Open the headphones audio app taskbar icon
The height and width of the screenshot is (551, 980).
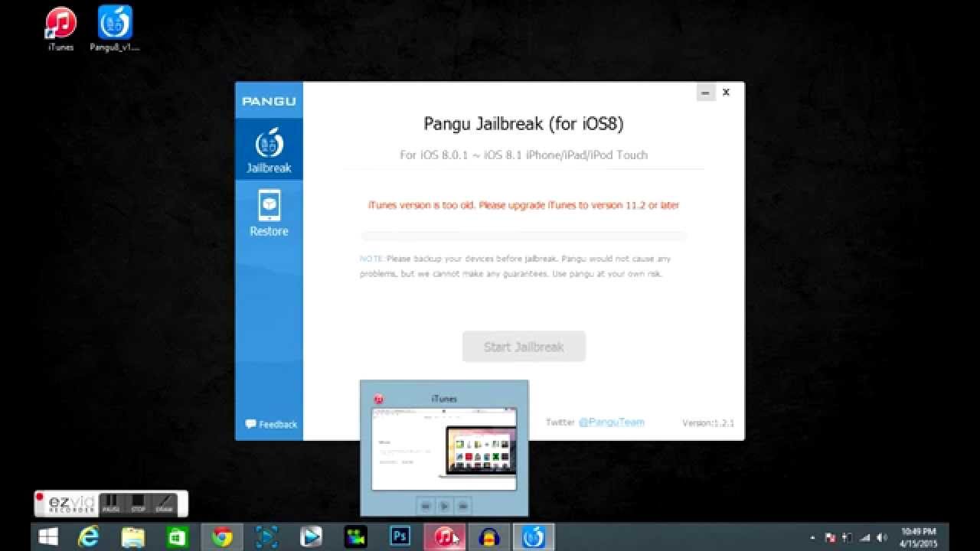(489, 537)
